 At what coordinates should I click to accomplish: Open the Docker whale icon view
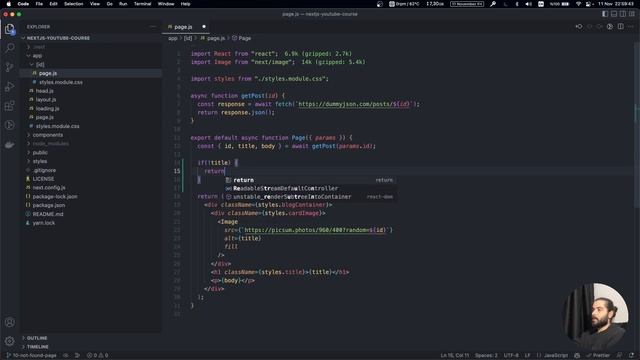(x=9, y=144)
